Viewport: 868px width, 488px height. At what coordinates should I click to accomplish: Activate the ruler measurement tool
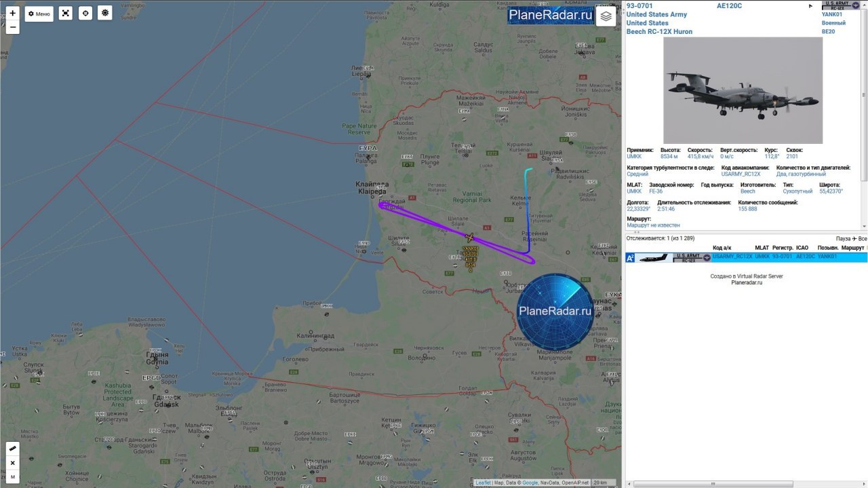[12, 449]
